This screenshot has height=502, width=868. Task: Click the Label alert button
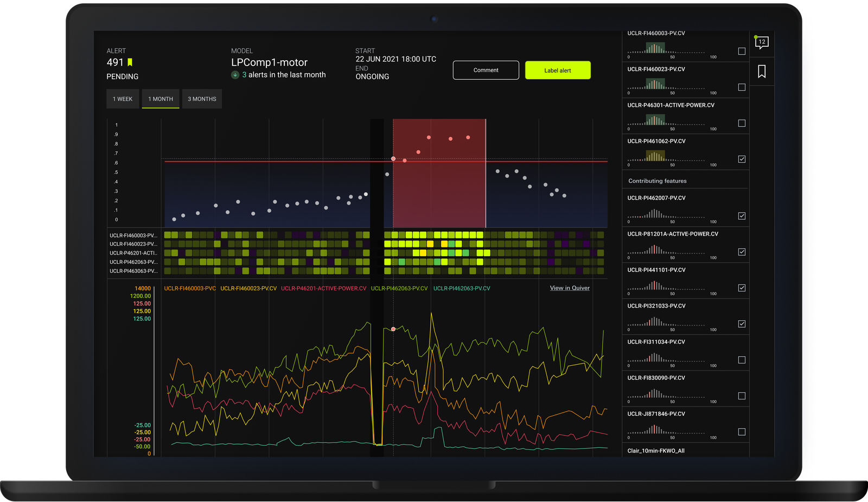click(558, 70)
